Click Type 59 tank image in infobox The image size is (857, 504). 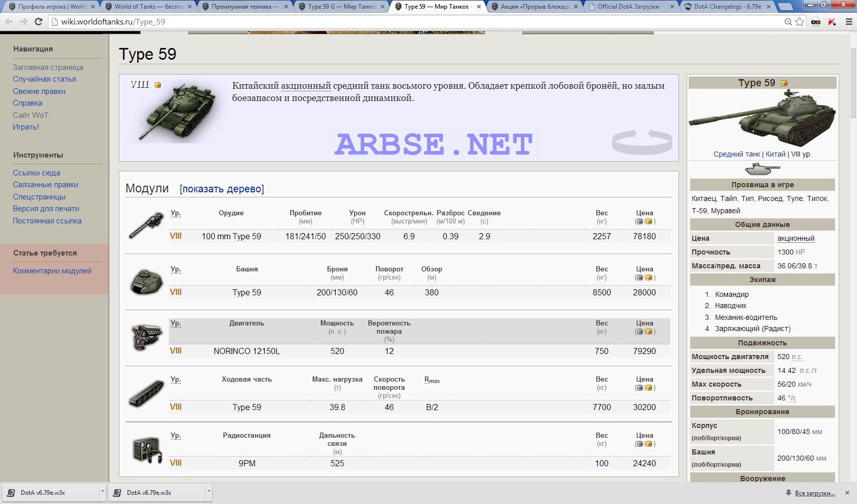(763, 118)
